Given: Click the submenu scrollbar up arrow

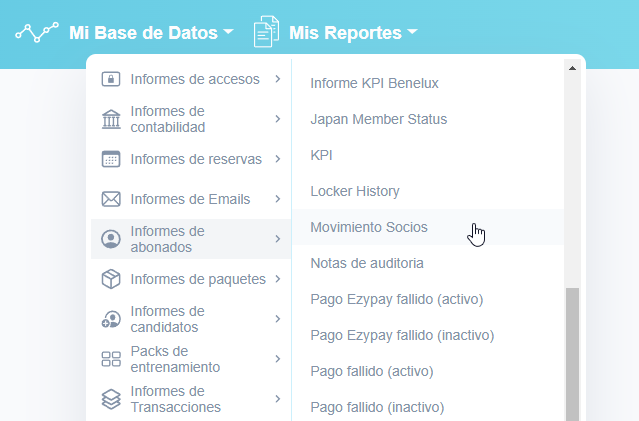Looking at the screenshot, I should tap(572, 69).
